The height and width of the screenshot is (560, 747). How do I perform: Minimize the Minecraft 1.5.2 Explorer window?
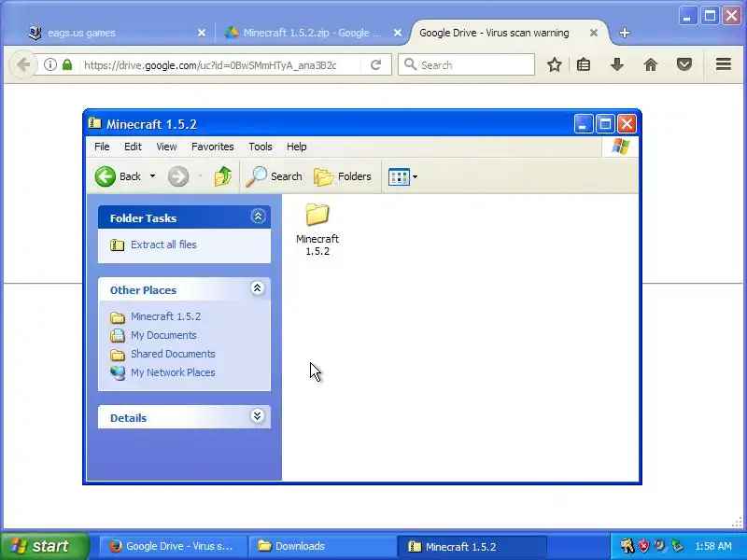tap(583, 124)
